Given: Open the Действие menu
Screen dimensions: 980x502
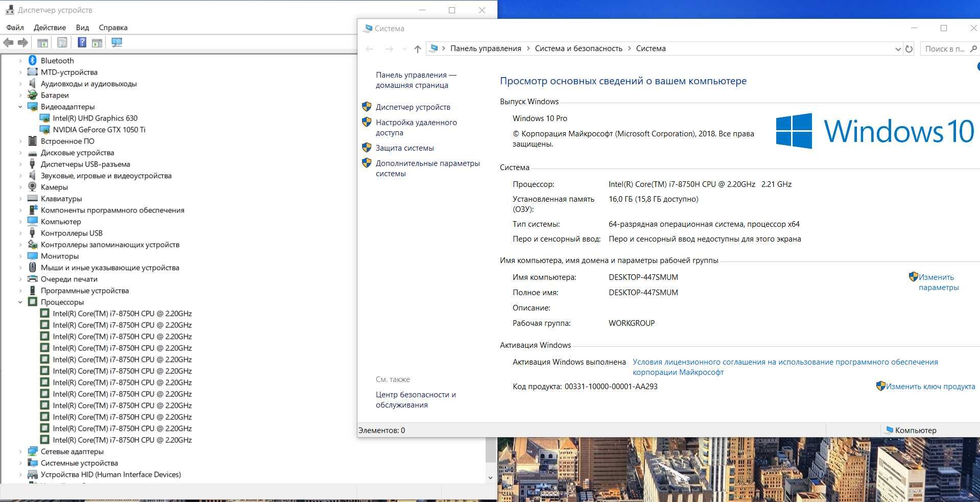Looking at the screenshot, I should (x=50, y=28).
